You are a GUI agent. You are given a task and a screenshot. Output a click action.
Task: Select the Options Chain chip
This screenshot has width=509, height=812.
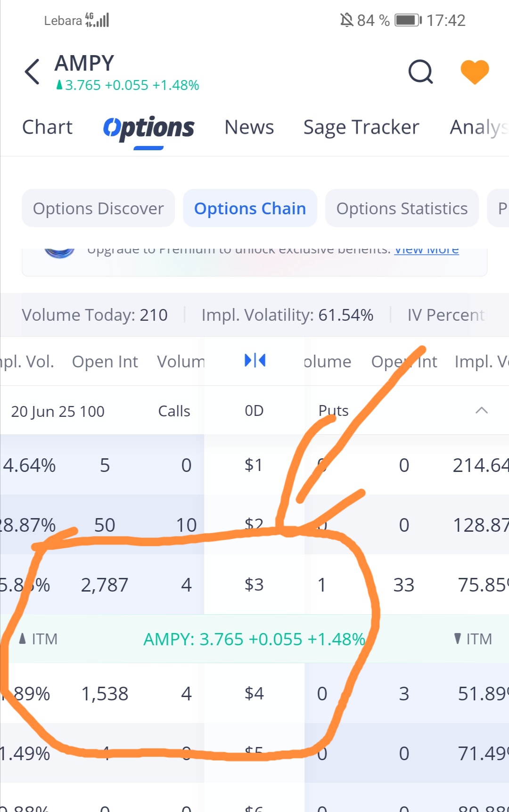coord(250,208)
